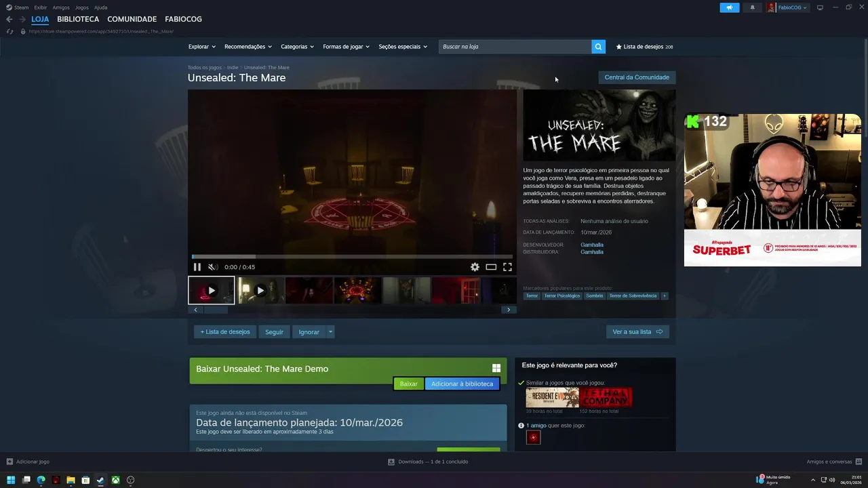Open Lista de desejos 208 wishlist
Image resolution: width=868 pixels, height=488 pixels.
coord(644,47)
